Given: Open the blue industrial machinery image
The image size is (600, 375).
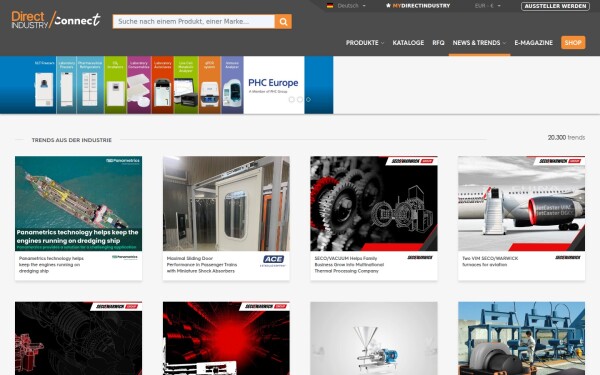Looking at the screenshot, I should pyautogui.click(x=522, y=338).
